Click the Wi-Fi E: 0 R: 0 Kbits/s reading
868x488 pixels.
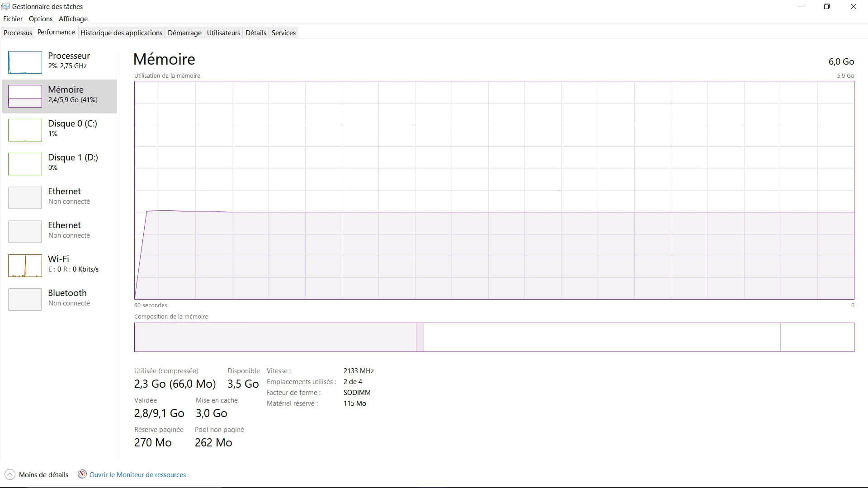73,269
